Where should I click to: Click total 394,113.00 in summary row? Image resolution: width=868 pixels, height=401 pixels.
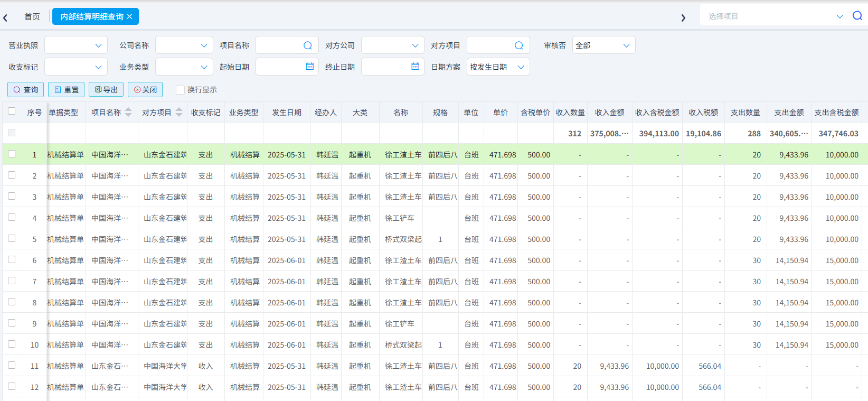point(659,134)
